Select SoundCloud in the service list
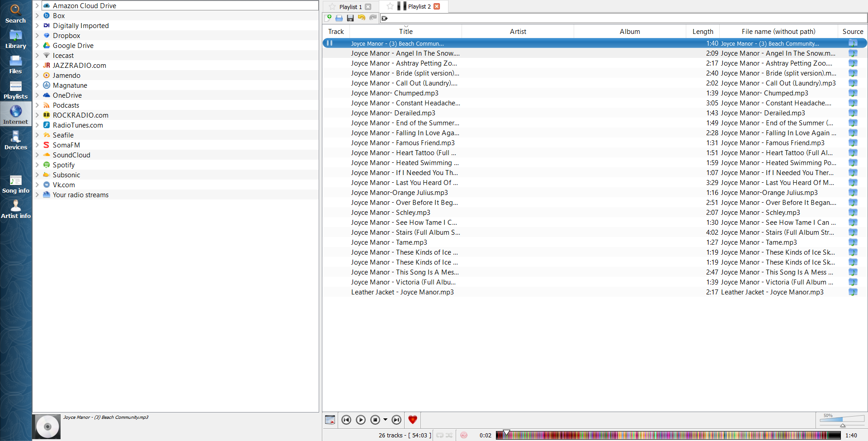The height and width of the screenshot is (441, 868). pyautogui.click(x=71, y=155)
